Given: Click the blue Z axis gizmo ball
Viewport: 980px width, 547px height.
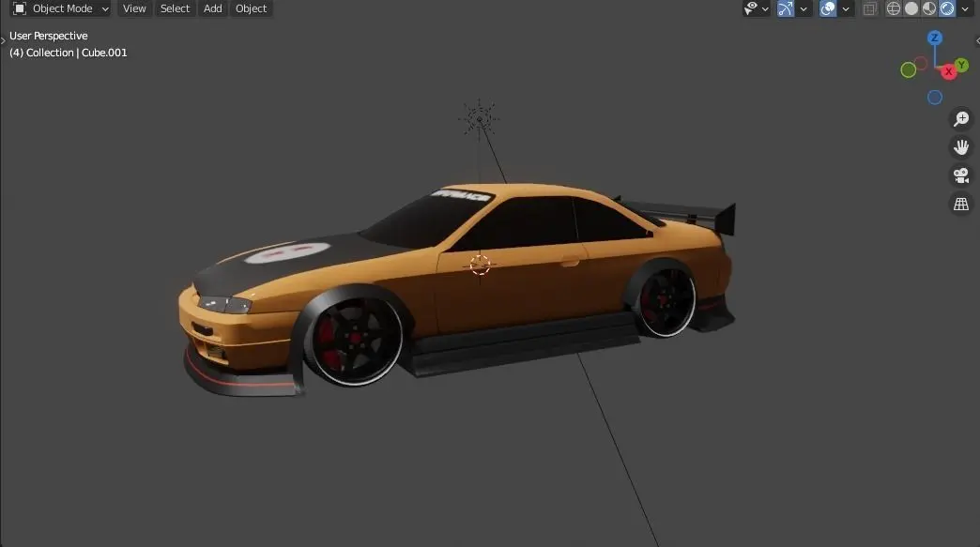Looking at the screenshot, I should coord(935,38).
